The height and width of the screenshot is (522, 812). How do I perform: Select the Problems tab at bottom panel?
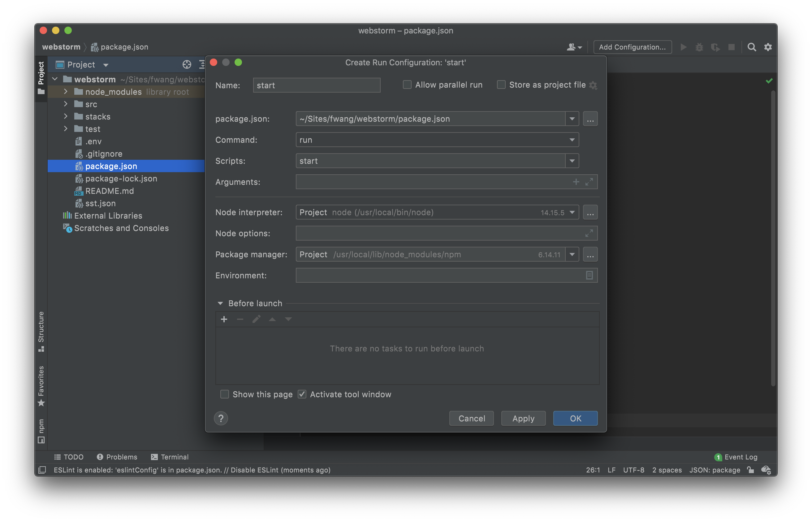pyautogui.click(x=117, y=457)
